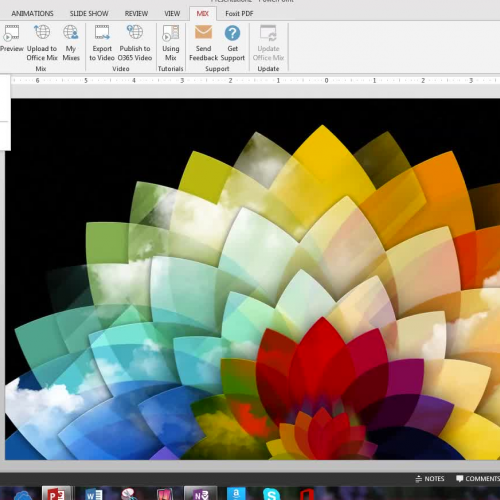Open PowerPoint from the taskbar
This screenshot has height=500, width=500.
[56, 494]
